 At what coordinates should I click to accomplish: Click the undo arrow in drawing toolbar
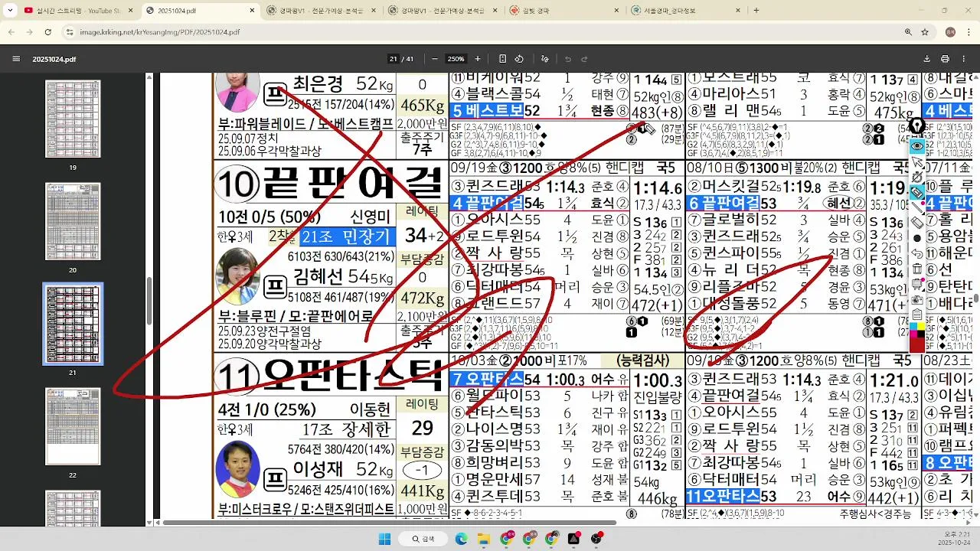point(916,253)
